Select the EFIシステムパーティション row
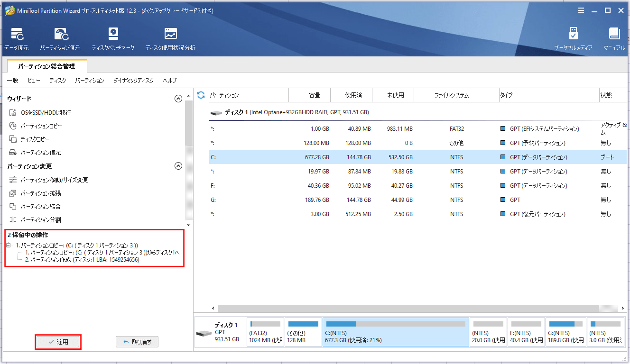The image size is (630, 364). click(x=417, y=129)
